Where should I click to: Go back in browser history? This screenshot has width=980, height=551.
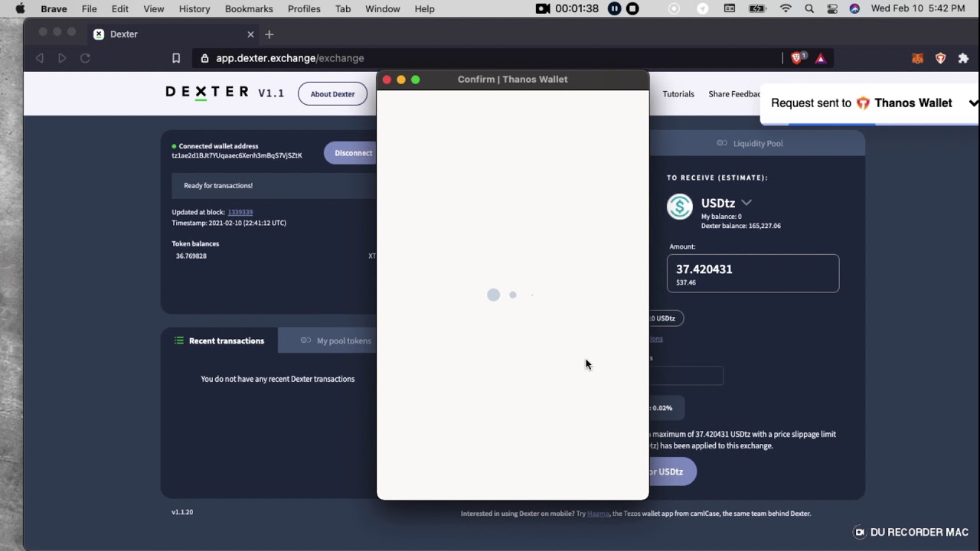(40, 58)
